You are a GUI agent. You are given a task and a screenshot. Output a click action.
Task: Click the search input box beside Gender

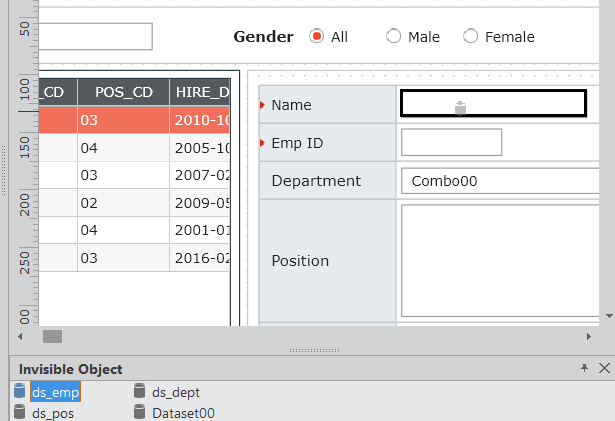(x=95, y=36)
